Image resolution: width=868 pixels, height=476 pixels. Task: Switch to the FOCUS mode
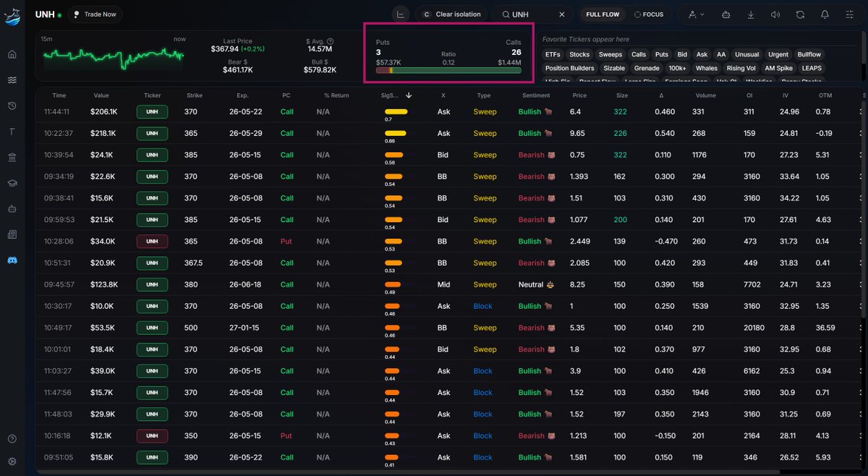tap(649, 14)
